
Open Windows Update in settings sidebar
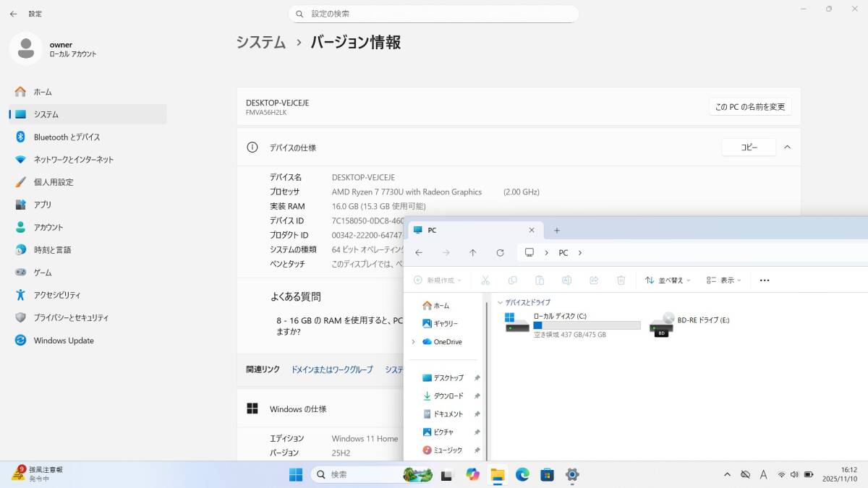pyautogui.click(x=64, y=341)
